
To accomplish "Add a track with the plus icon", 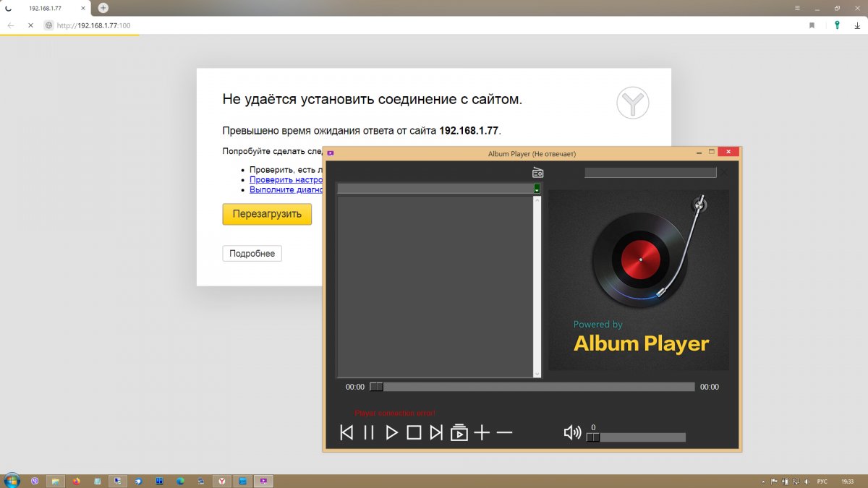I will (x=482, y=432).
